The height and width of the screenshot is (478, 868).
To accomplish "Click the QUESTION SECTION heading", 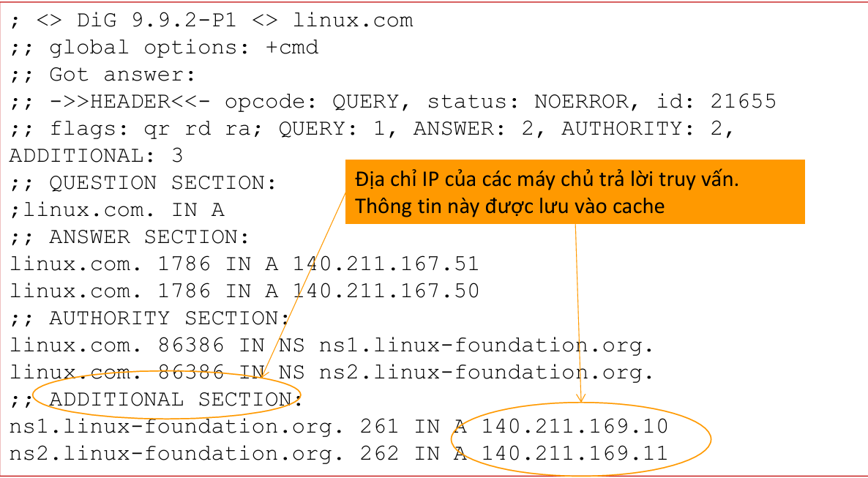I will tap(162, 183).
